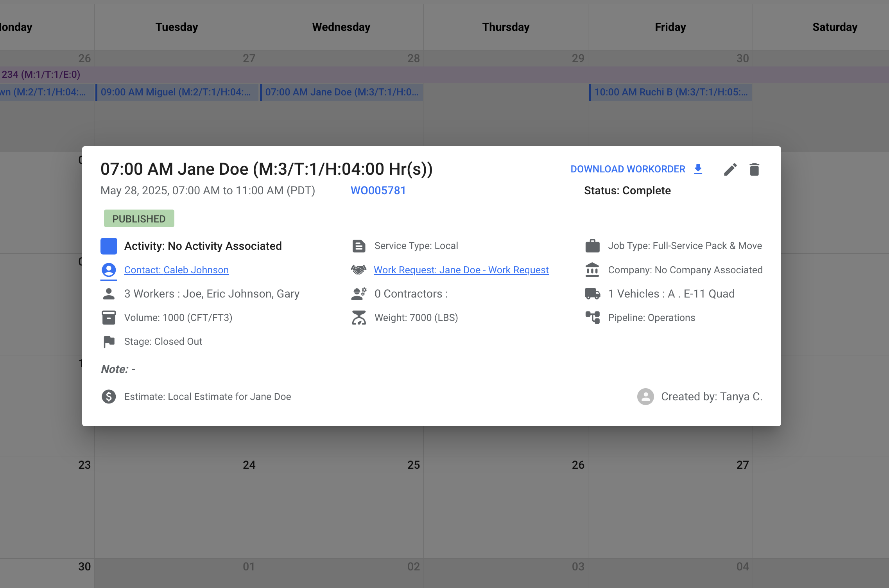Click the download arrow icon
This screenshot has width=889, height=588.
(x=698, y=169)
